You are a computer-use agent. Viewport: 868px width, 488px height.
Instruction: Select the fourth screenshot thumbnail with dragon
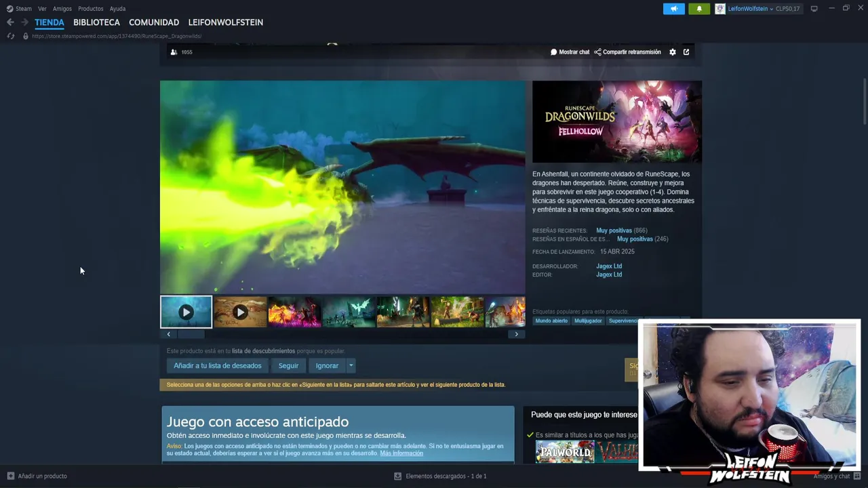click(x=349, y=312)
